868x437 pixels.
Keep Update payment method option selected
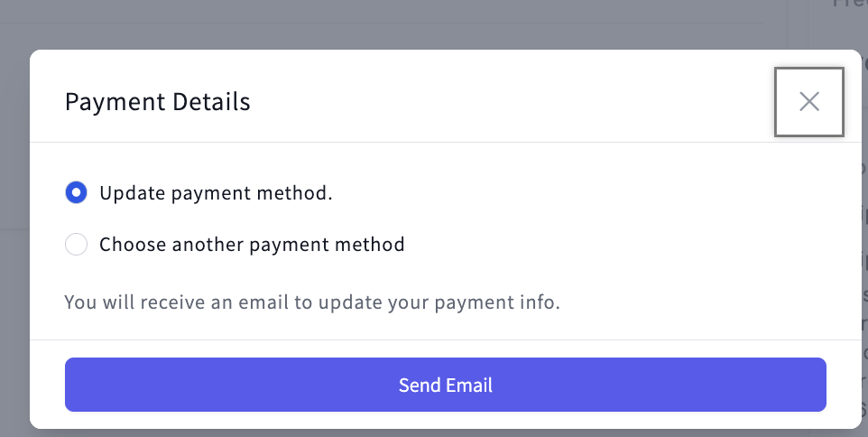(x=77, y=192)
